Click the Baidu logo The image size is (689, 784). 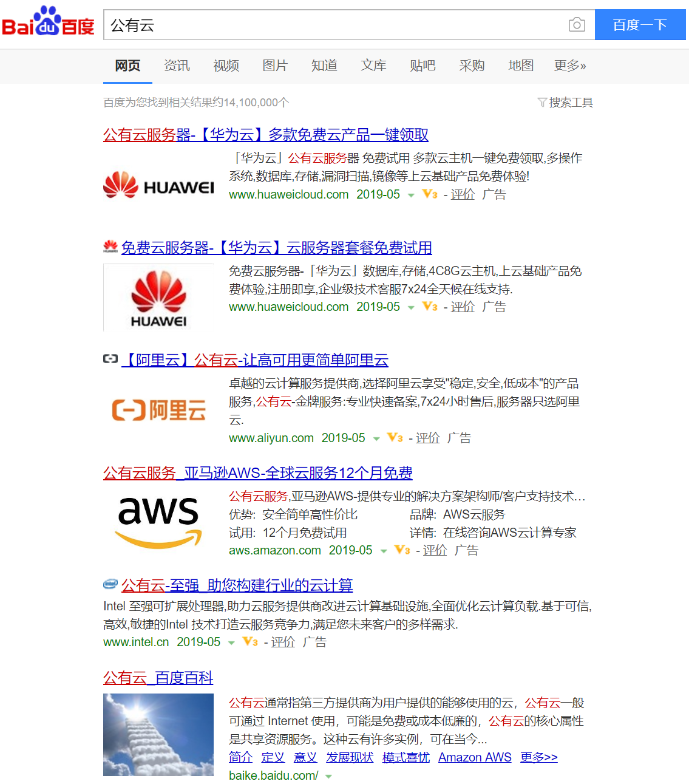coord(48,21)
